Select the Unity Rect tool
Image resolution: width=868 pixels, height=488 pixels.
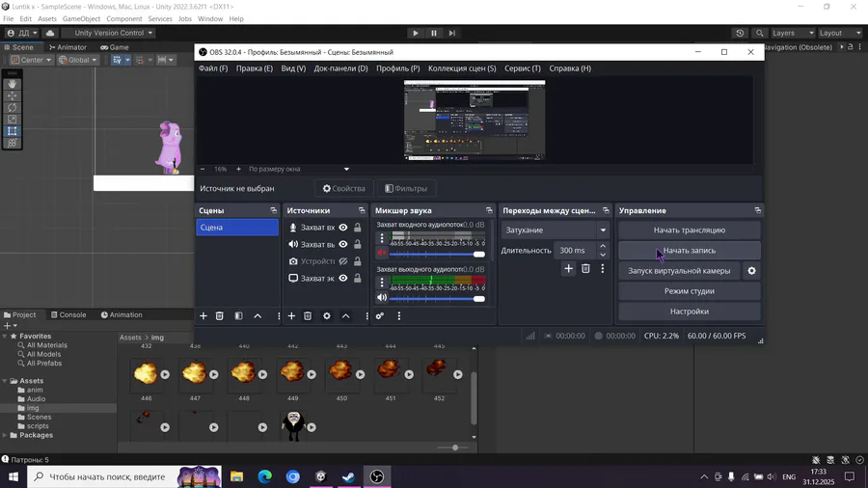click(x=12, y=131)
